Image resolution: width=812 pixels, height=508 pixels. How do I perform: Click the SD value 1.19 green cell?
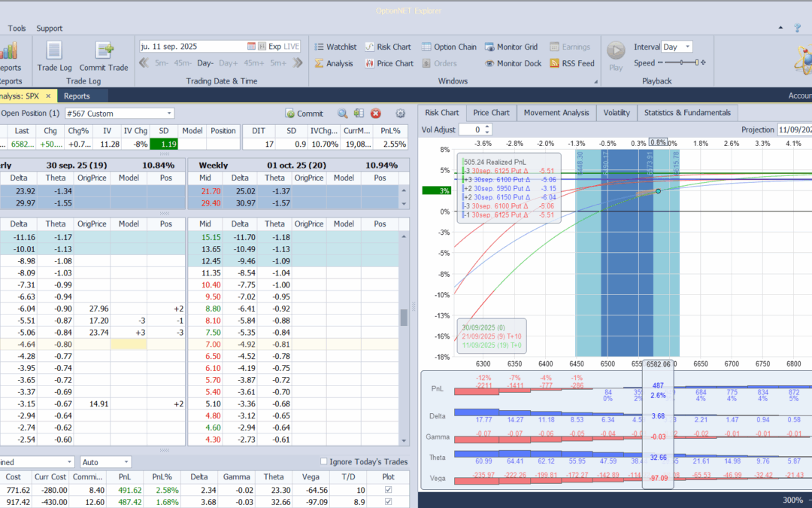[164, 144]
